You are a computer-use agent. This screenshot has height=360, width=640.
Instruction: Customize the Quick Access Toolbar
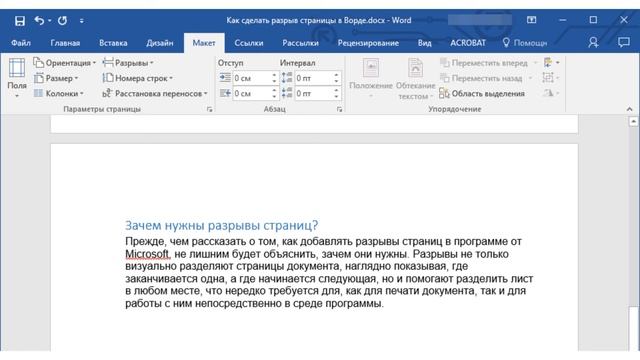tap(82, 21)
